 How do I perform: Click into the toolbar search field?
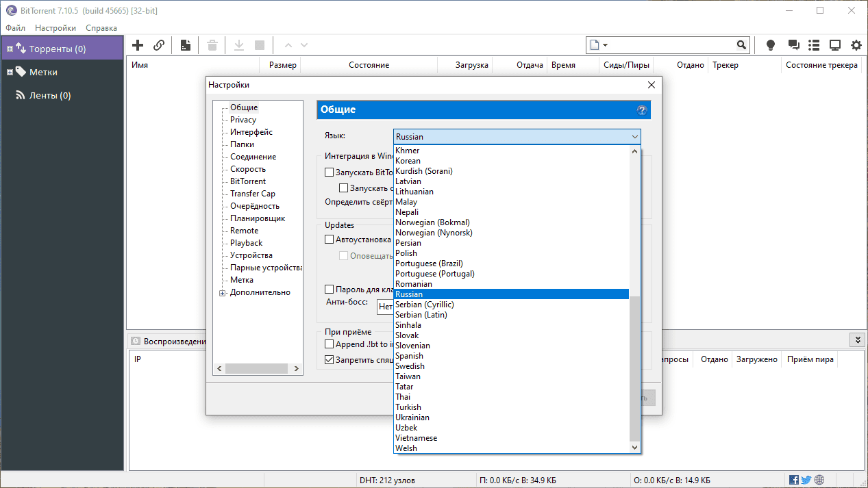(671, 45)
